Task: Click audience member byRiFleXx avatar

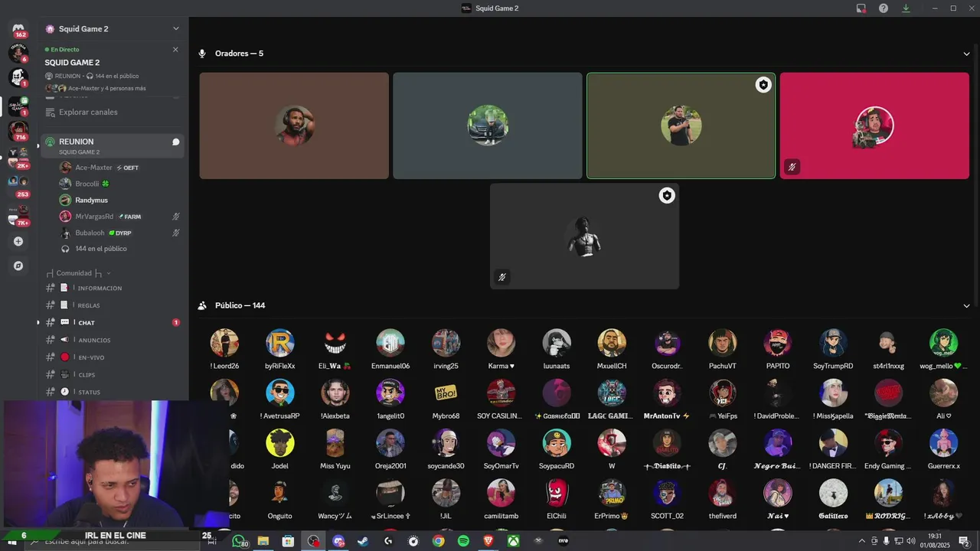Action: click(x=280, y=343)
